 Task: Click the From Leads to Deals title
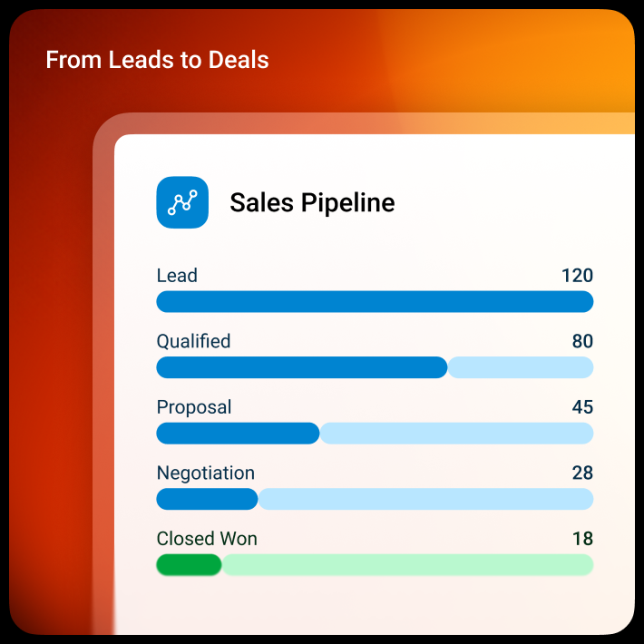point(157,60)
